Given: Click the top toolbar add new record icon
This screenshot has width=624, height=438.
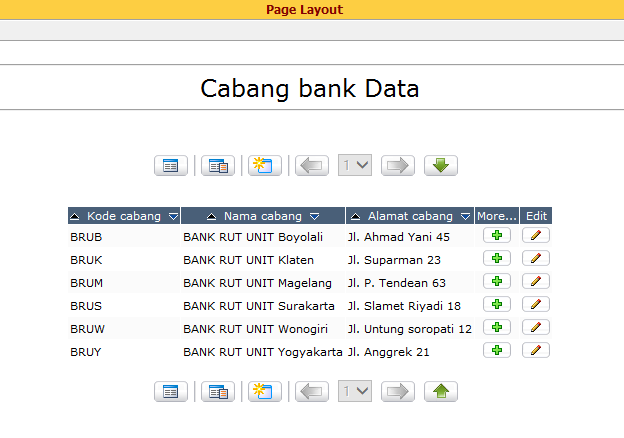Looking at the screenshot, I should [x=265, y=165].
